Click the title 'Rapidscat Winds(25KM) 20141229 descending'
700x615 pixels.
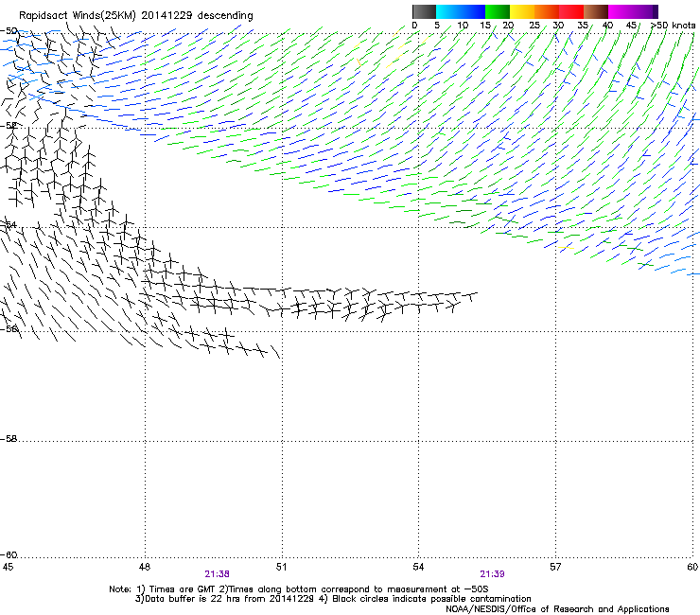pyautogui.click(x=135, y=16)
